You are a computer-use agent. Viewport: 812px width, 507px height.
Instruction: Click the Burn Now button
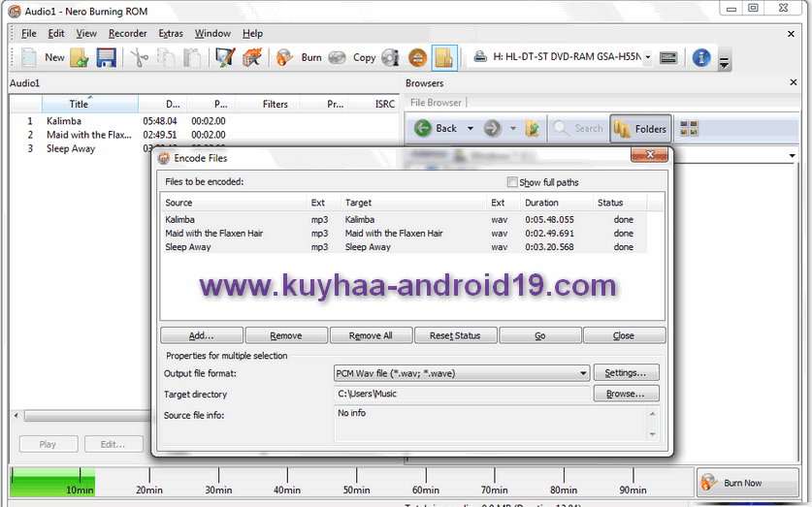click(747, 483)
